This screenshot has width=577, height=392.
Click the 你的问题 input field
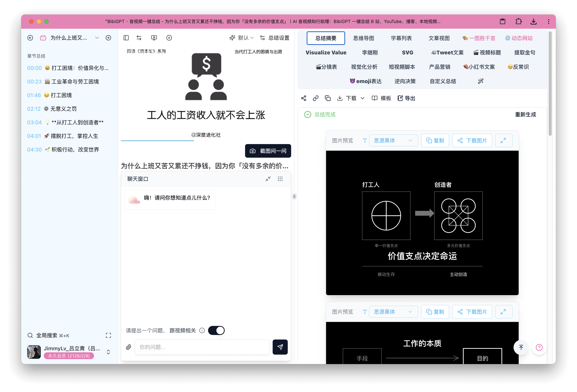pyautogui.click(x=202, y=347)
